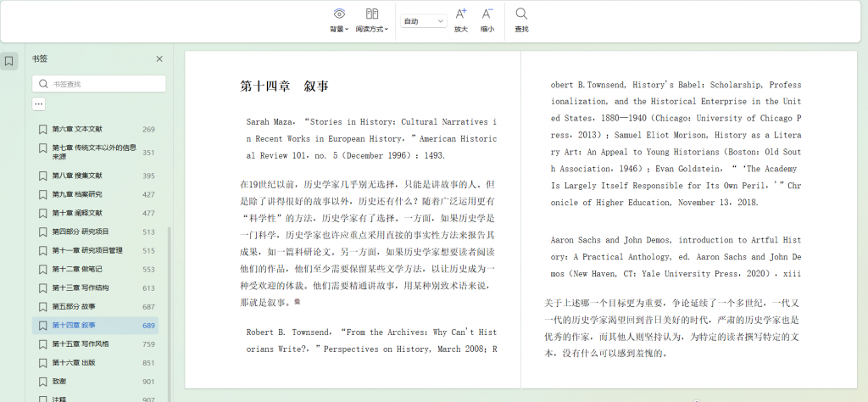Click page number 513 in bookmark list
The height and width of the screenshot is (402, 868).
(148, 232)
